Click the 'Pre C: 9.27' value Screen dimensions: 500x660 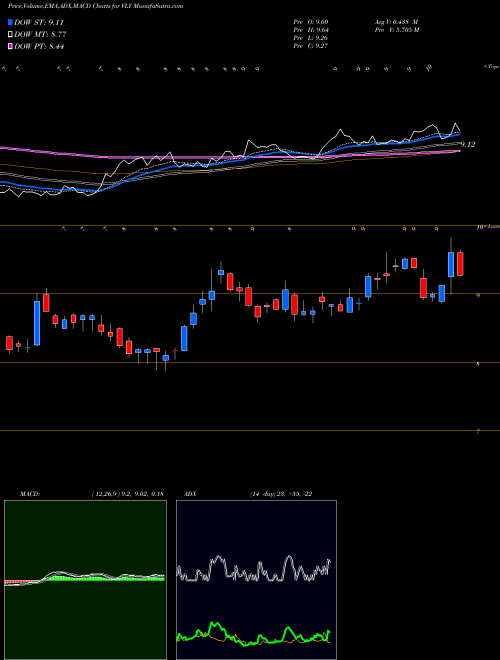311,46
